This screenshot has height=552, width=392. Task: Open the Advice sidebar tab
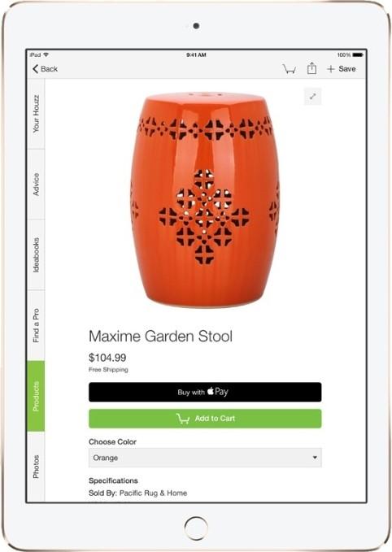(x=36, y=185)
